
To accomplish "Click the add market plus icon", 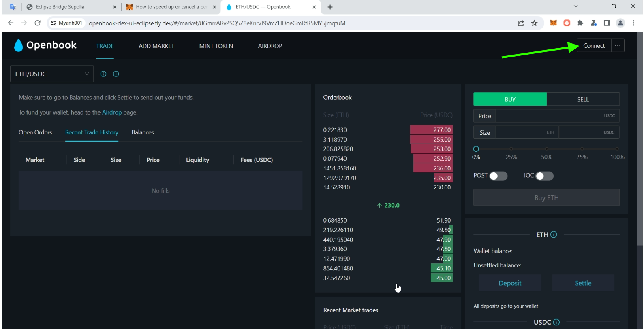I will [116, 74].
